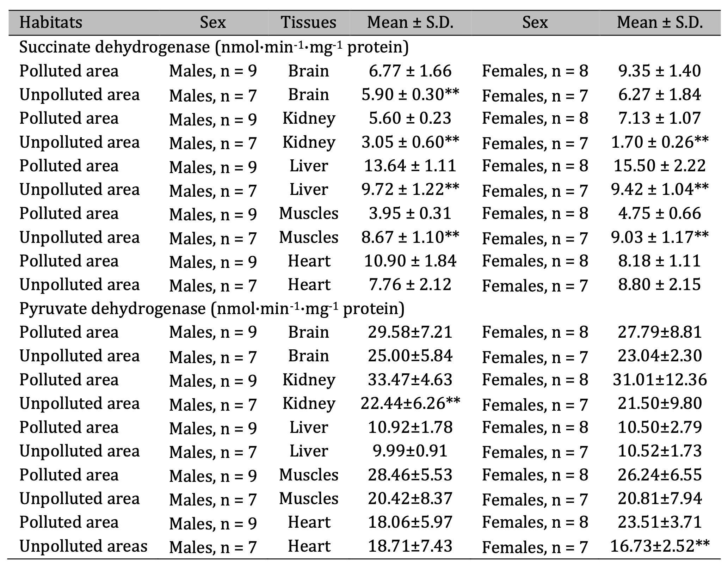
Task: Select the cell 22.44±6.26**
Action: pyautogui.click(x=410, y=403)
